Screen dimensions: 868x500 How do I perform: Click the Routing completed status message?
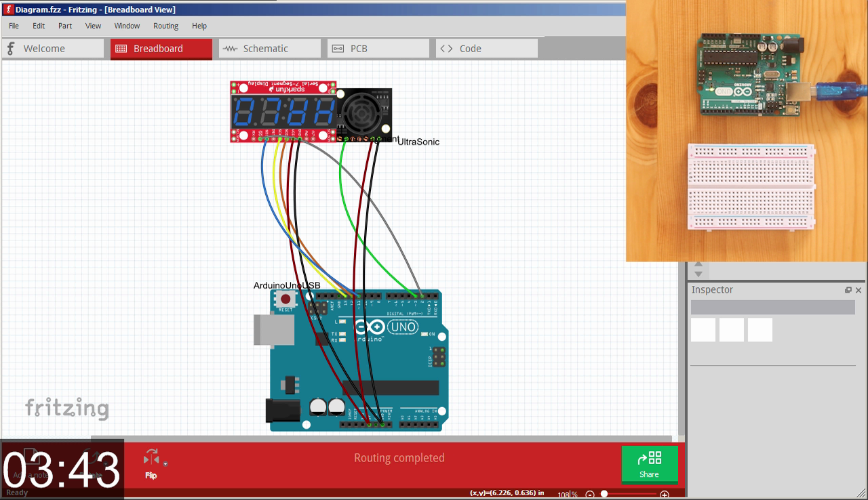(399, 458)
